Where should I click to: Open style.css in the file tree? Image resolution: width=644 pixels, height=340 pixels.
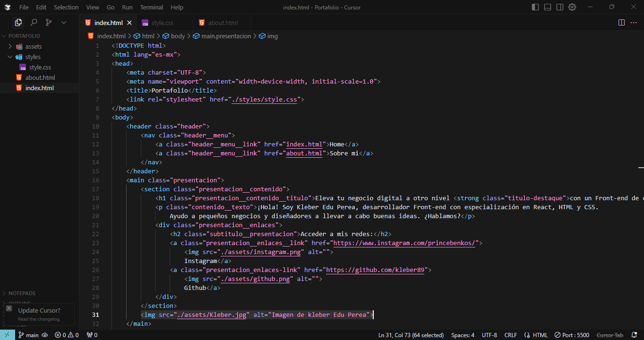point(39,67)
